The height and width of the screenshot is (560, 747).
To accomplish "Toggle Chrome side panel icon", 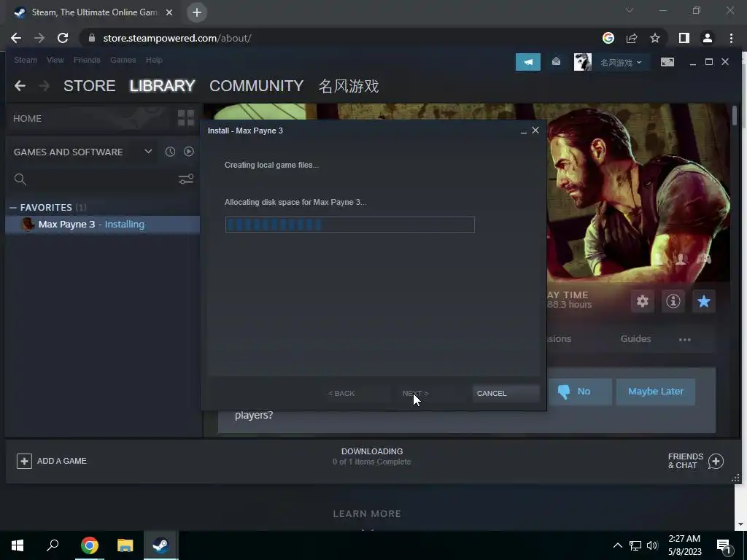I will coord(684,38).
